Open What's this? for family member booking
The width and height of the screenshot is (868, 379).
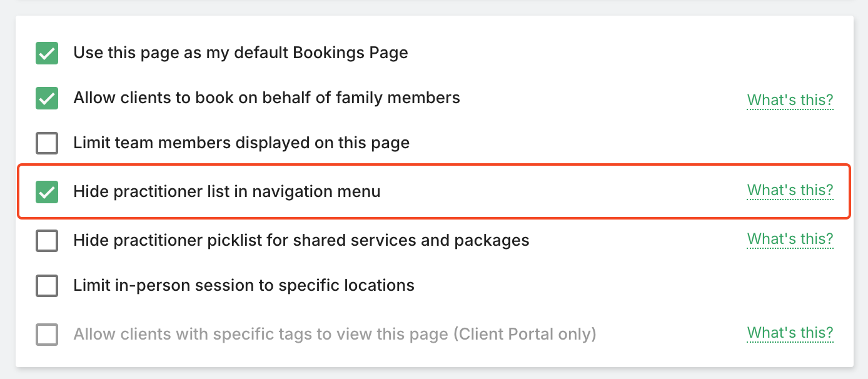[x=790, y=100]
